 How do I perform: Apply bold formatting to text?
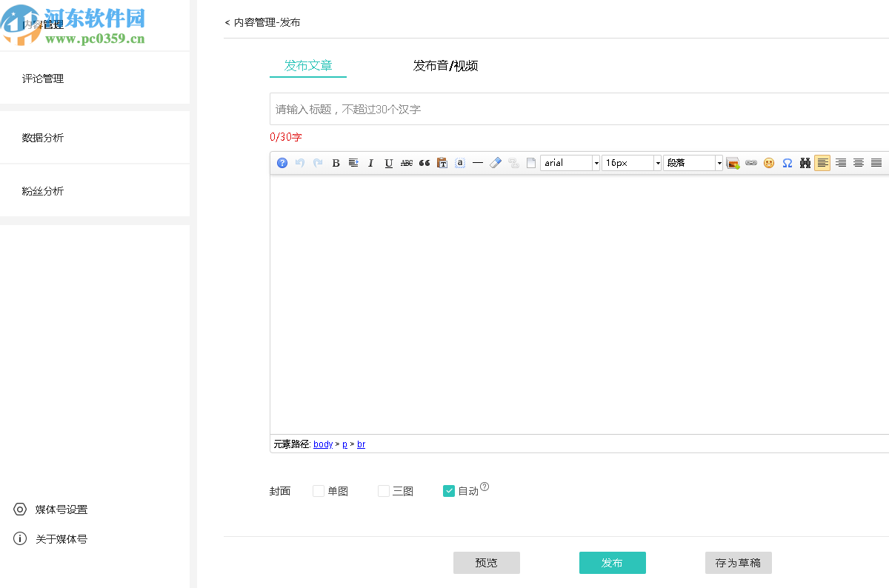coord(336,163)
